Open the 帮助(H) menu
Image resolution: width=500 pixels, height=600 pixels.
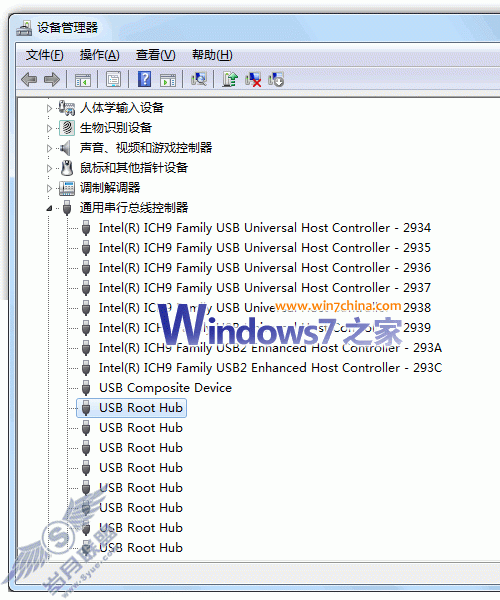212,55
